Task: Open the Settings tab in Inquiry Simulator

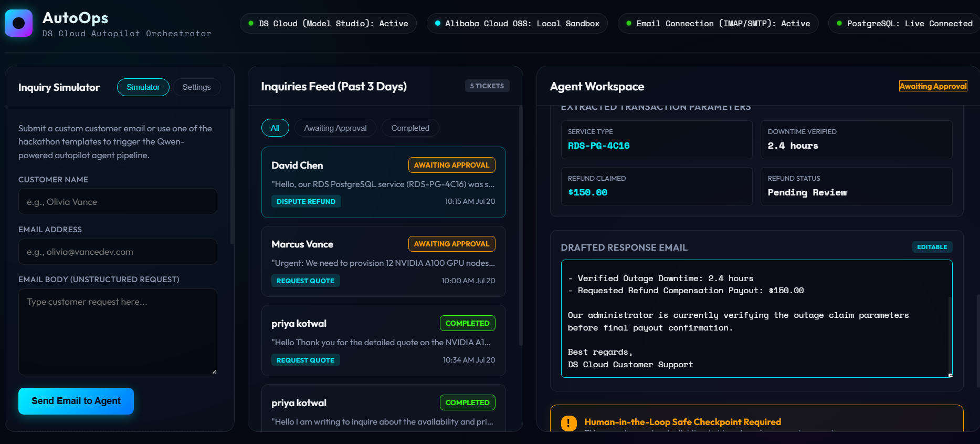Action: [197, 87]
